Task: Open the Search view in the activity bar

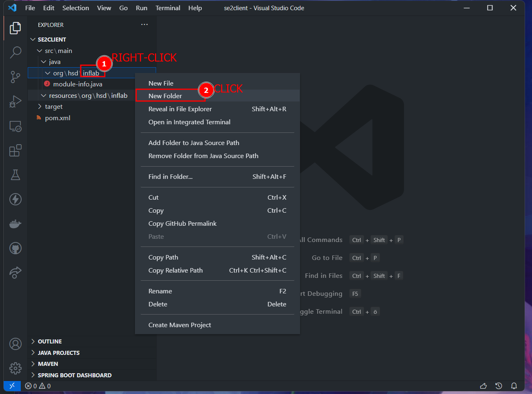Action: point(15,52)
